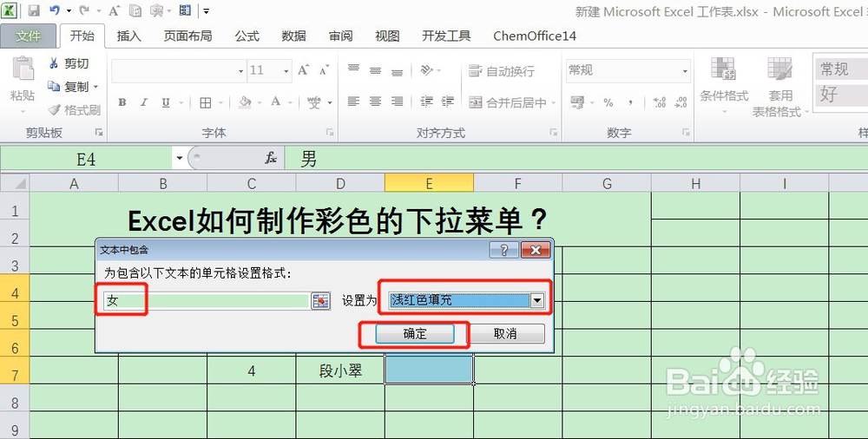The image size is (868, 439).
Task: Click the 取消 Cancel button
Action: click(x=505, y=334)
